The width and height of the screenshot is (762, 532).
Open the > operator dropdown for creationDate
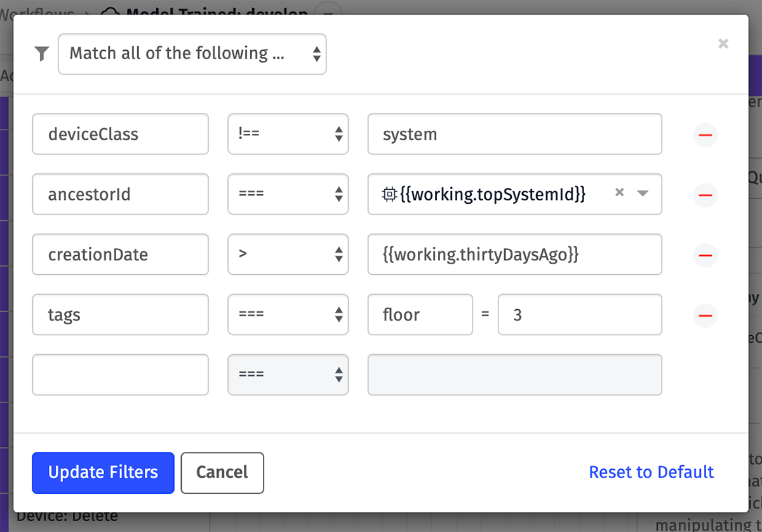288,255
